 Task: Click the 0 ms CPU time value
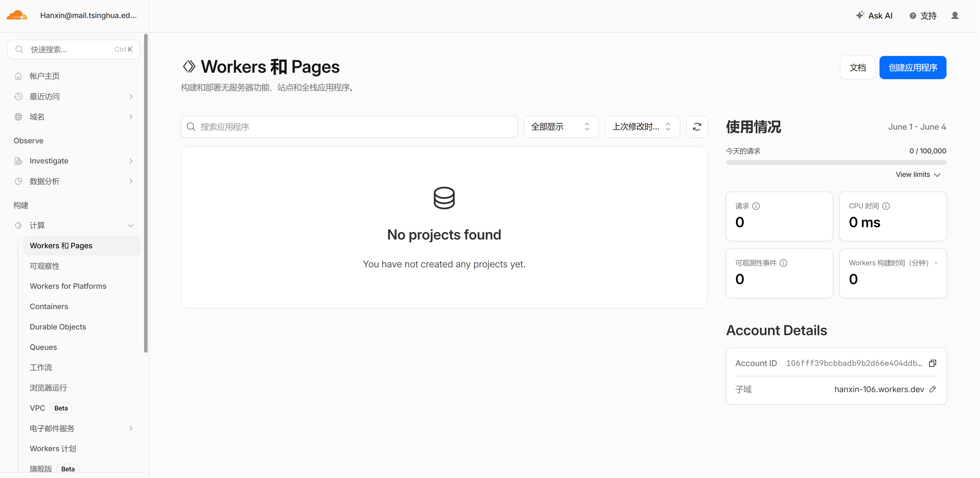click(864, 222)
